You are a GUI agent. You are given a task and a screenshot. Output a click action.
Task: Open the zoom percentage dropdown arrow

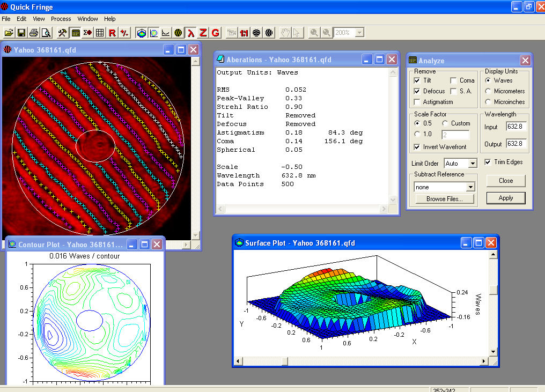[360, 33]
